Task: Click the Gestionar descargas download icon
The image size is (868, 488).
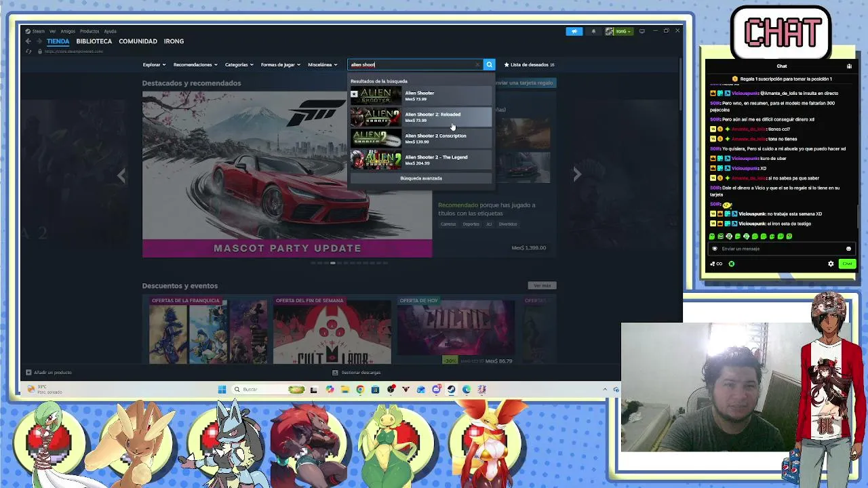Action: pyautogui.click(x=335, y=372)
